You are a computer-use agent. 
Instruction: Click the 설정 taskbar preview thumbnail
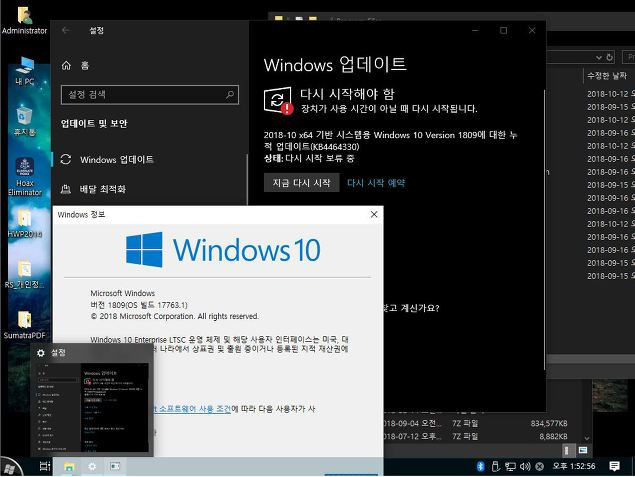(92, 407)
